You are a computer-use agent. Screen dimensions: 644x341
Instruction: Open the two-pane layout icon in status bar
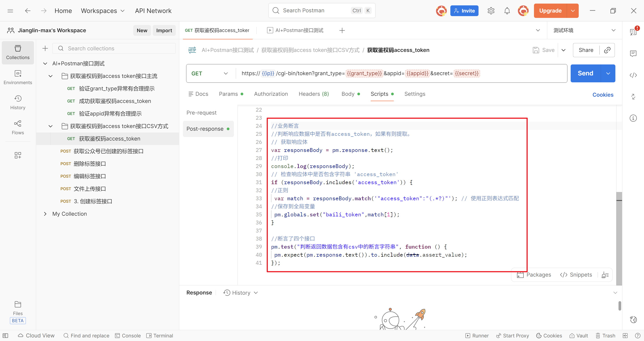625,335
